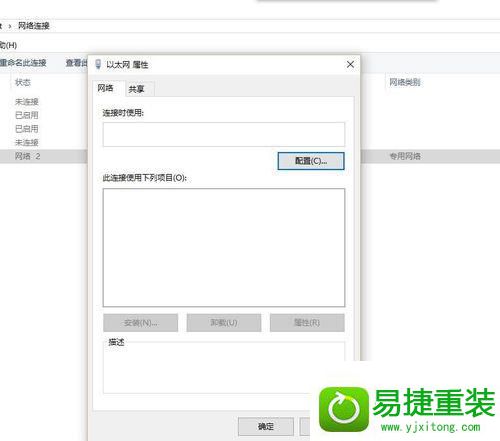Open the help (H) menu in background window
Image resolution: width=500 pixels, height=441 pixels.
coord(8,45)
